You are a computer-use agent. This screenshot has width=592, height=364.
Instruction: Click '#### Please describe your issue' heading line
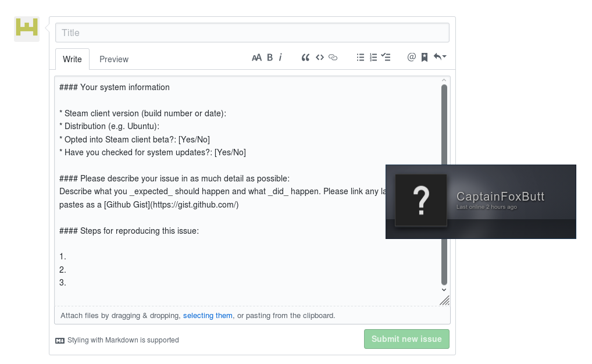click(174, 179)
